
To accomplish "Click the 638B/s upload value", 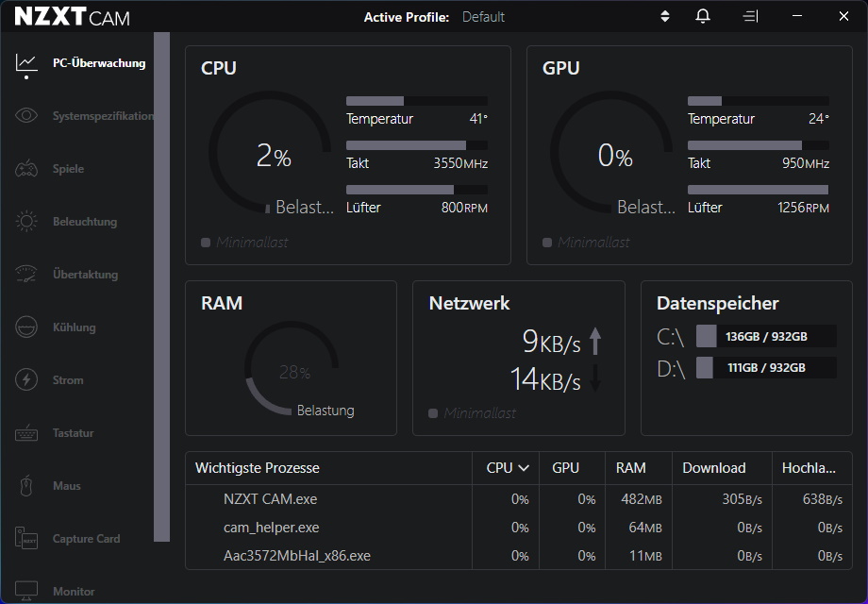I will (x=823, y=499).
